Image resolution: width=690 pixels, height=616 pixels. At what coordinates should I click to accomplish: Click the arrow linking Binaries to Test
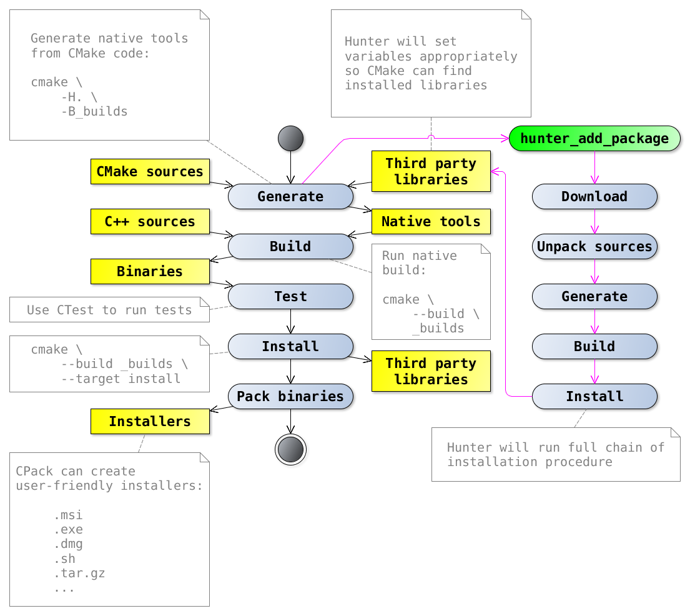(x=220, y=284)
